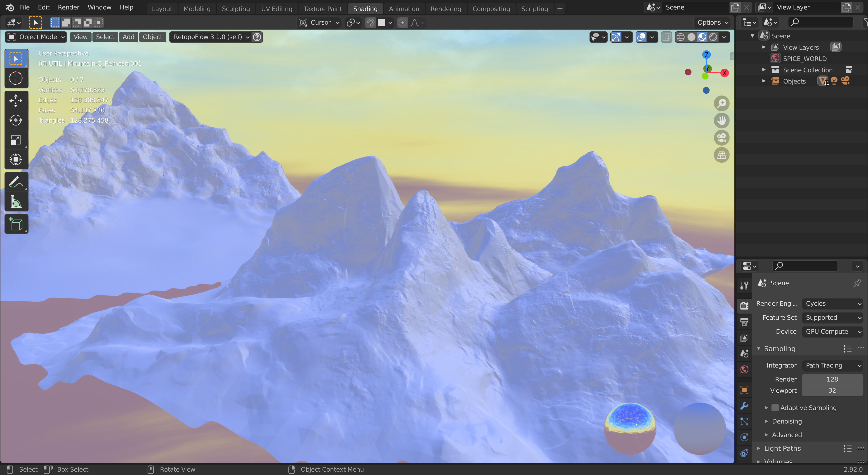Switch to orthographic/perspective grid view button
868x475 pixels.
click(x=722, y=155)
